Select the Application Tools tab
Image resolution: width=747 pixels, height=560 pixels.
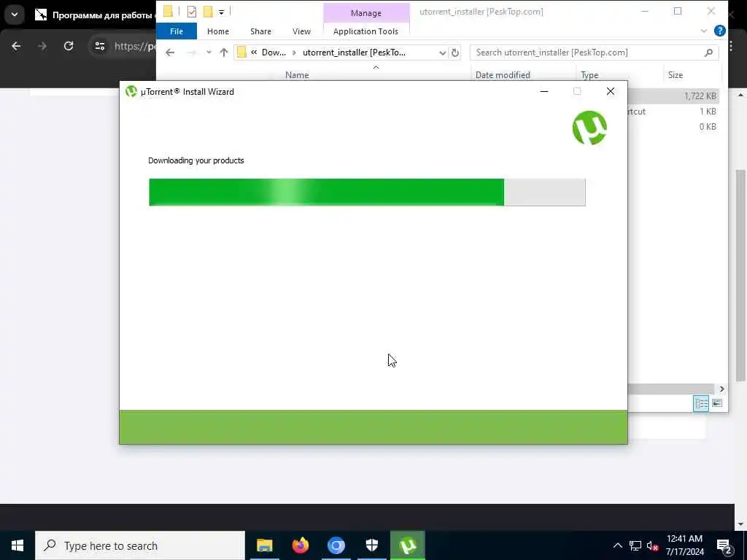(x=365, y=31)
